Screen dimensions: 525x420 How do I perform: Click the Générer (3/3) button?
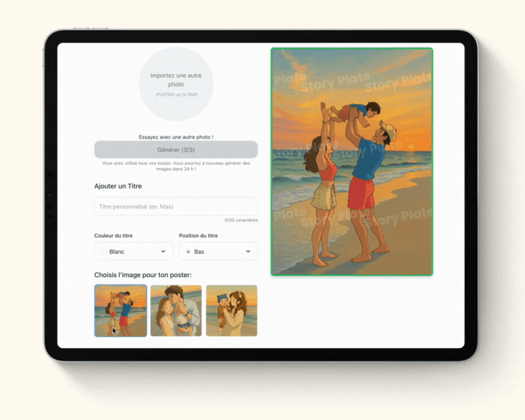[176, 150]
